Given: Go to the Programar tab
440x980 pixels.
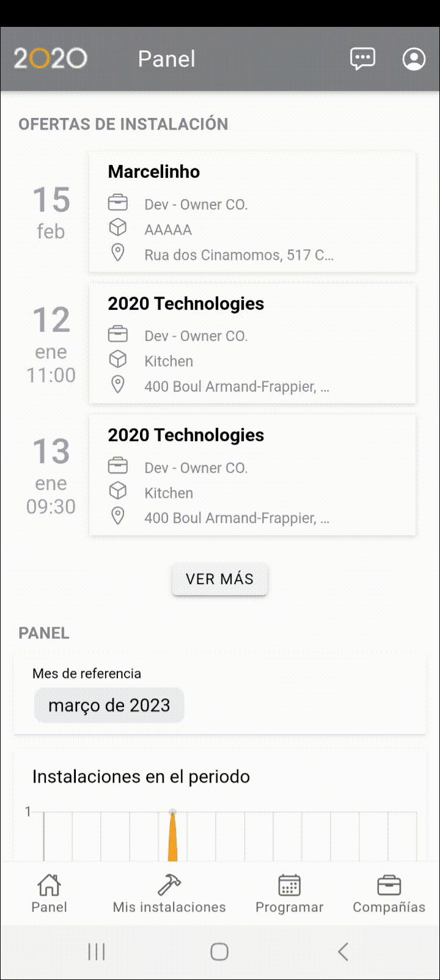Looking at the screenshot, I should coord(289,894).
